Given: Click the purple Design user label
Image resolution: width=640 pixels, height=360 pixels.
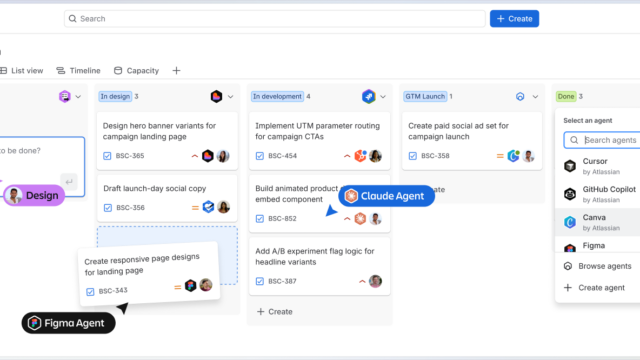Looking at the screenshot, I should tap(34, 196).
